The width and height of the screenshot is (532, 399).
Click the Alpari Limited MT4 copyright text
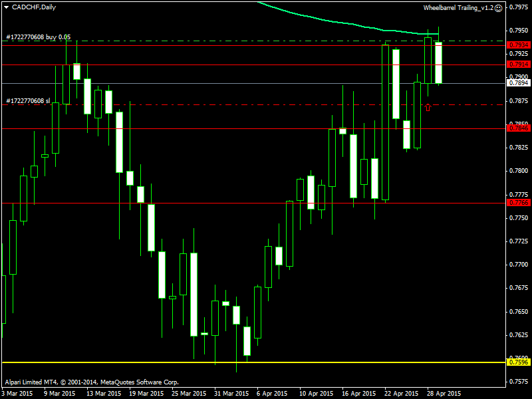(92, 382)
